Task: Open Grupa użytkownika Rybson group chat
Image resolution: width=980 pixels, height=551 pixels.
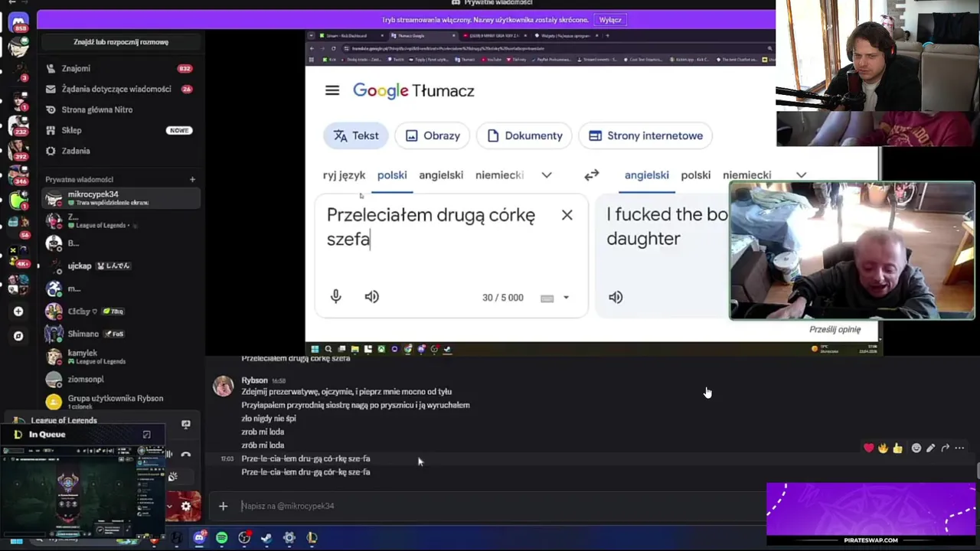Action: (120, 401)
